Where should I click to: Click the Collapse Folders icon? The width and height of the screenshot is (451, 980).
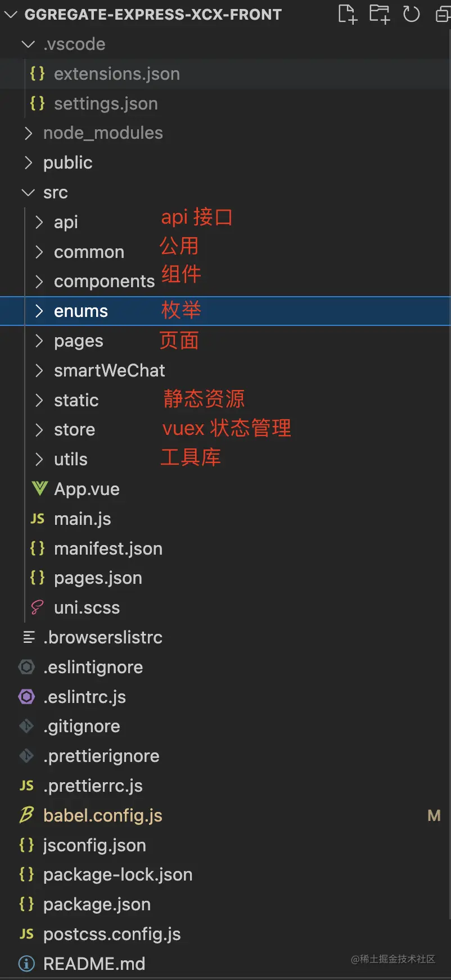tap(444, 14)
